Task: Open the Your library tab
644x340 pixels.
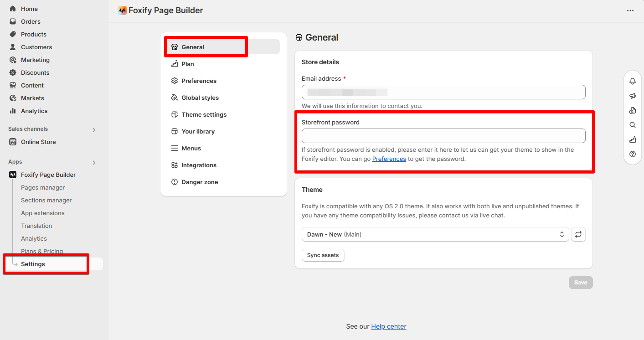Action: click(223, 131)
